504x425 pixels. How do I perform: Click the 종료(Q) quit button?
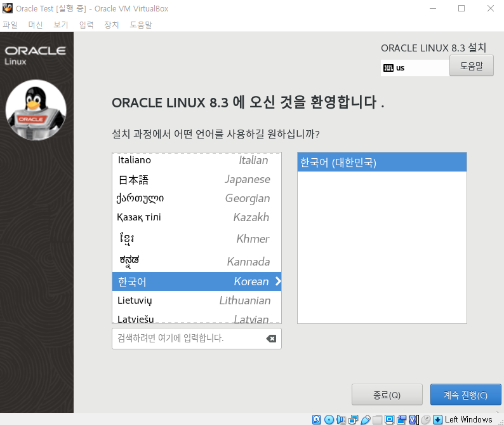[x=387, y=395]
